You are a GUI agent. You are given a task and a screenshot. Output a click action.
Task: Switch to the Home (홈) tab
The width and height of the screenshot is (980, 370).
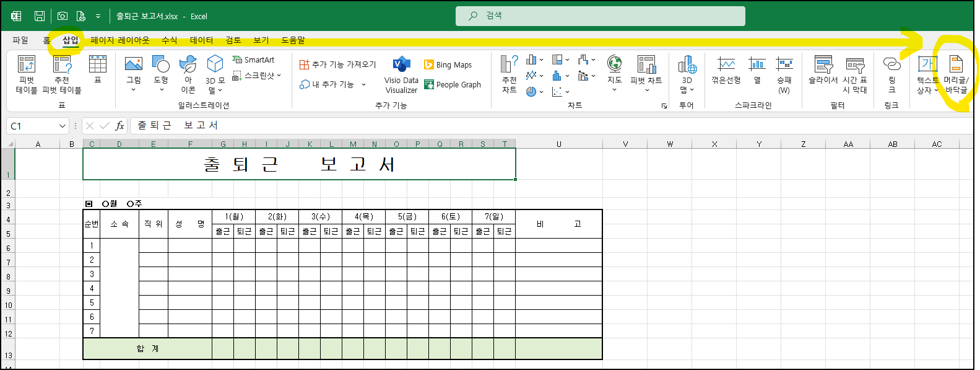coord(46,40)
